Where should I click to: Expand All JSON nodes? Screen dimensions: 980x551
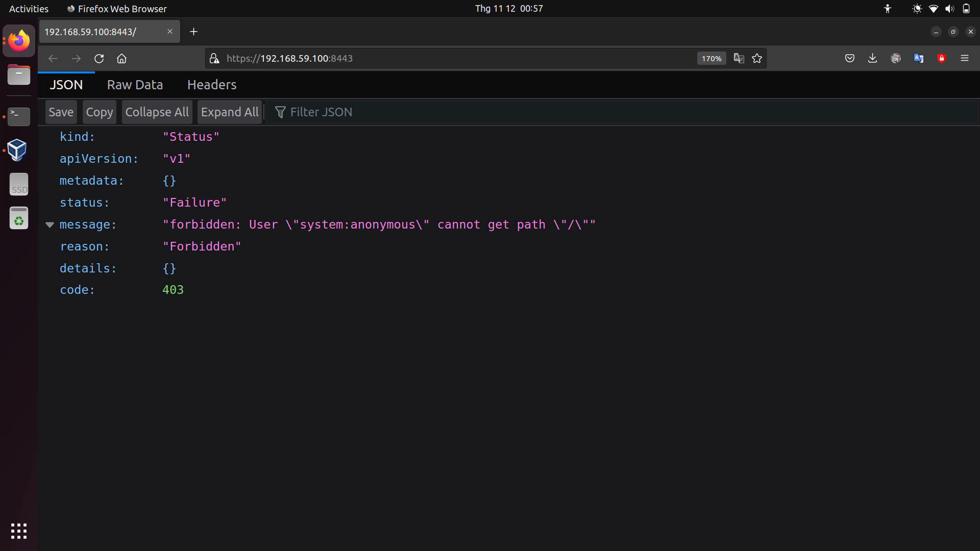pyautogui.click(x=230, y=112)
